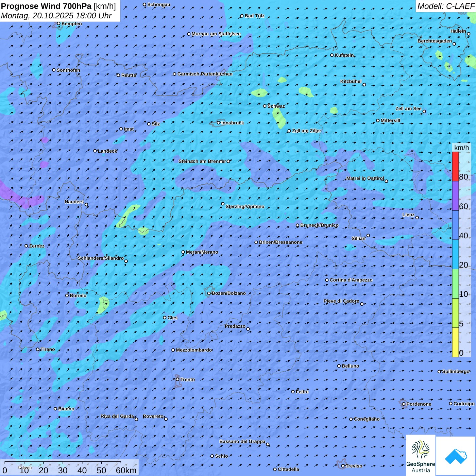Viewport: 476px width, 476px height.
Task: Click the Zernez city label
Action: 37,246
